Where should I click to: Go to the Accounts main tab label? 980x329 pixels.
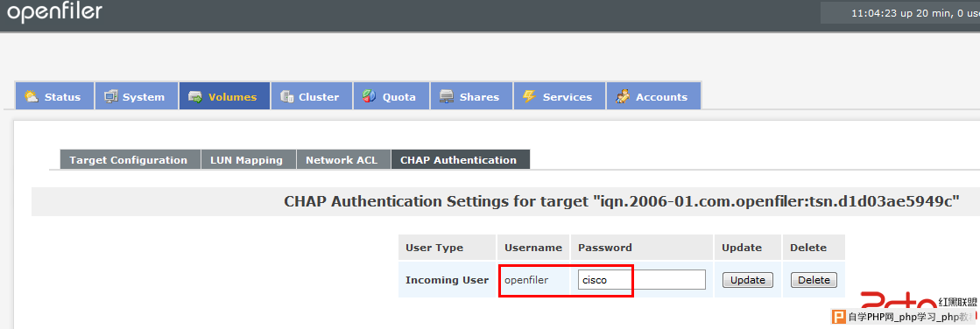[661, 97]
